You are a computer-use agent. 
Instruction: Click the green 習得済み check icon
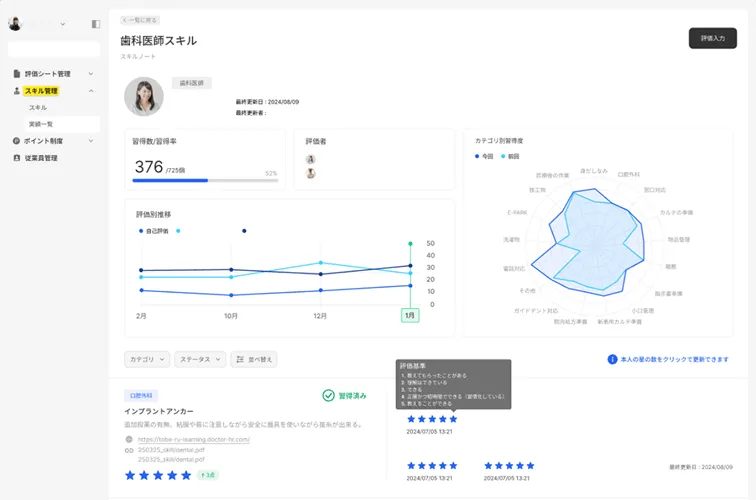click(328, 395)
